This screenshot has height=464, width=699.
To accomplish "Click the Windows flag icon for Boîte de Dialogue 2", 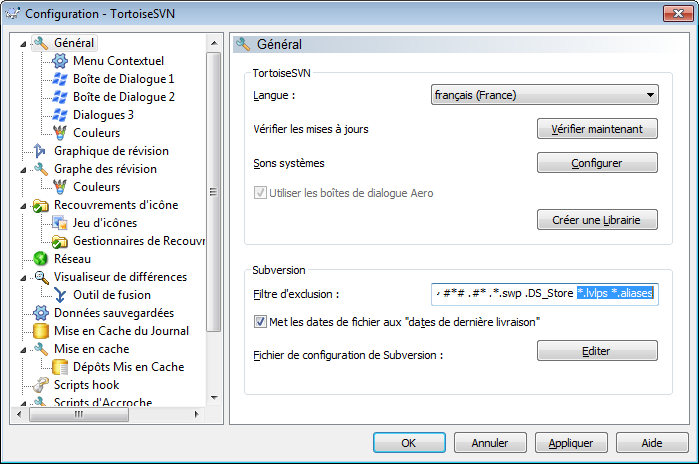I will tap(60, 97).
